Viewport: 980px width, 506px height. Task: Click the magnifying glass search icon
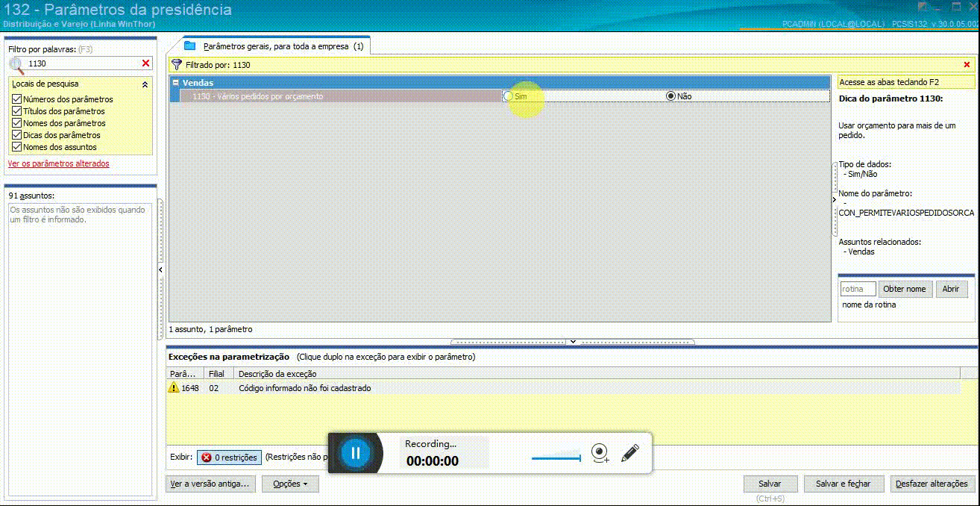point(16,64)
